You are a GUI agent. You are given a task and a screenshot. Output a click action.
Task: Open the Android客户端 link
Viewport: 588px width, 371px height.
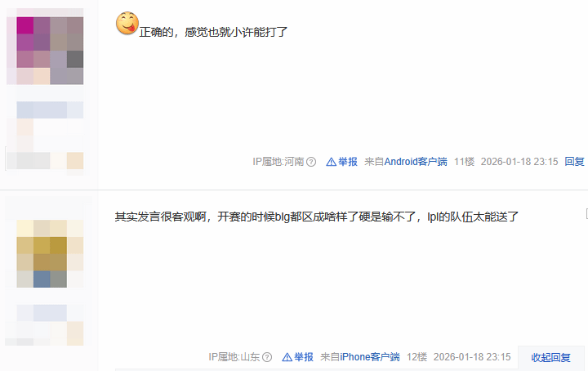coord(416,162)
